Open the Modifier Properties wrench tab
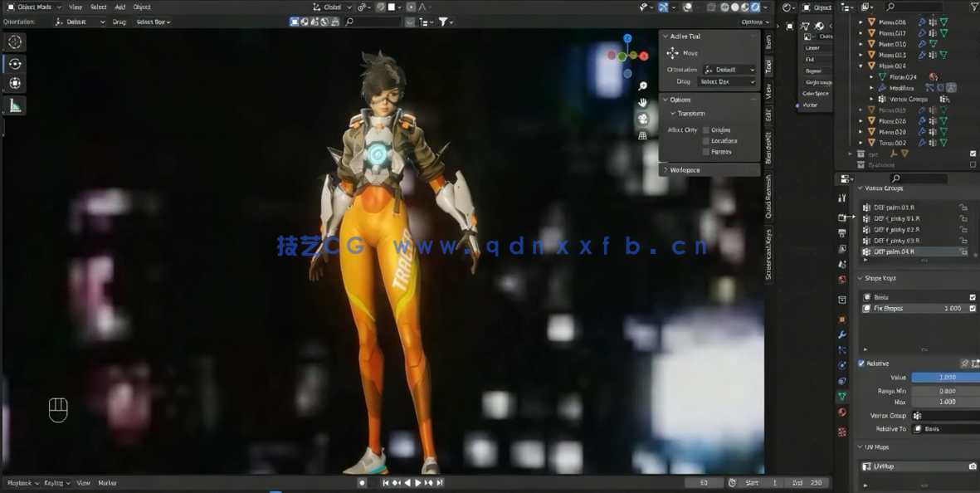Viewport: 980px width, 493px height. [x=843, y=334]
